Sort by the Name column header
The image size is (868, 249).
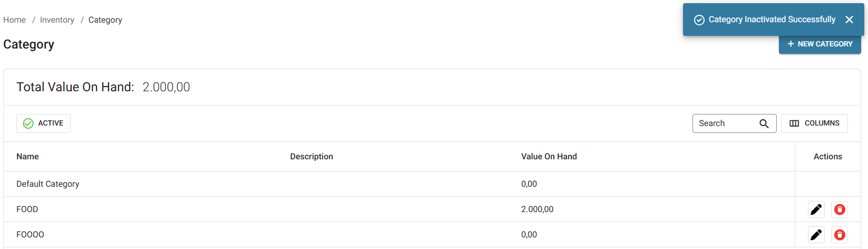[x=27, y=157]
